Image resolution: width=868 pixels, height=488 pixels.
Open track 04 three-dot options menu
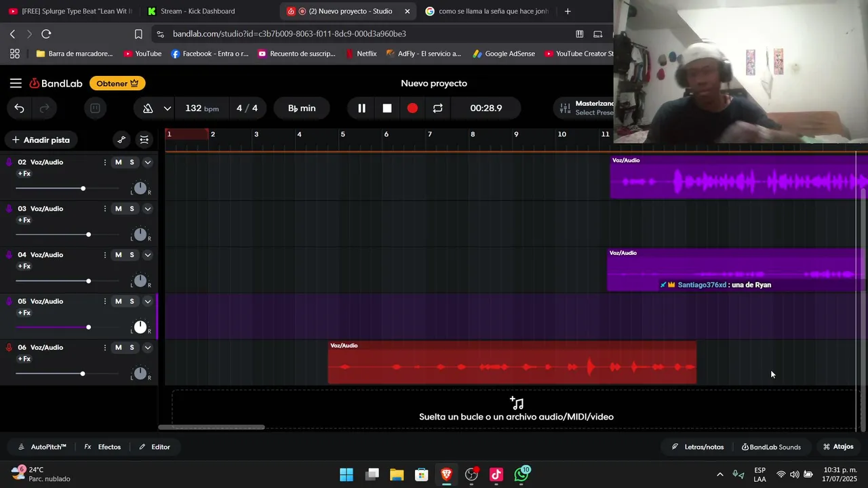104,255
